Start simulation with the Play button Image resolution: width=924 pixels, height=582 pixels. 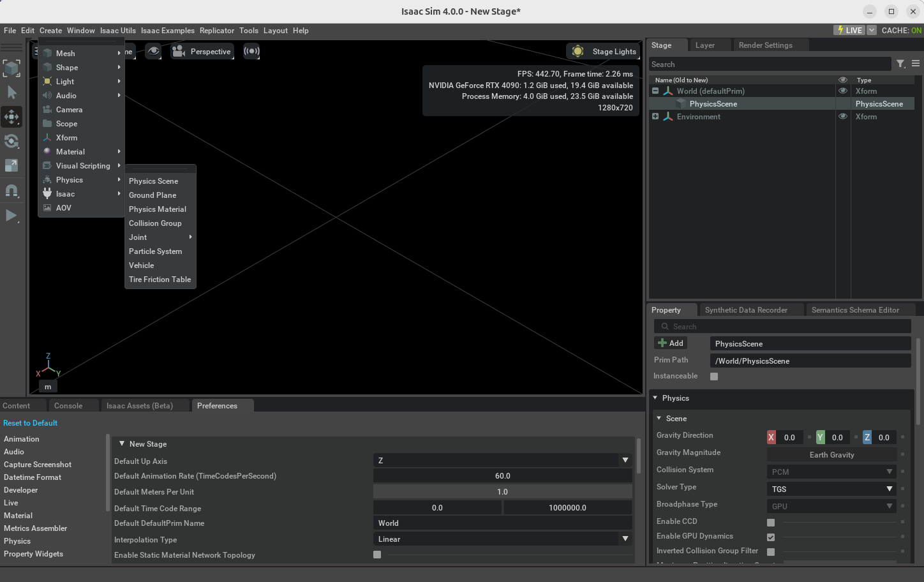(x=11, y=216)
